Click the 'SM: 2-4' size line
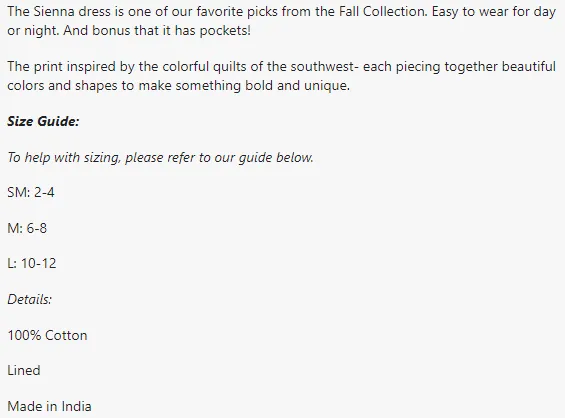Viewport: 565px width, 418px height. point(31,192)
